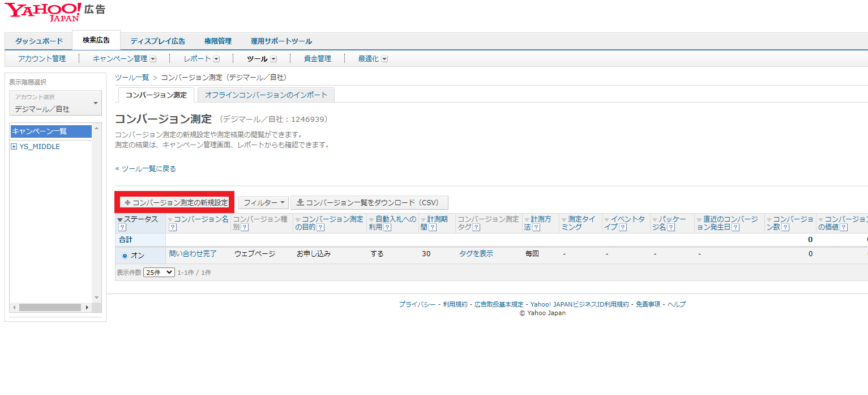Click help icon for コンバージョンの価値 column
868x395 pixels.
point(844,228)
